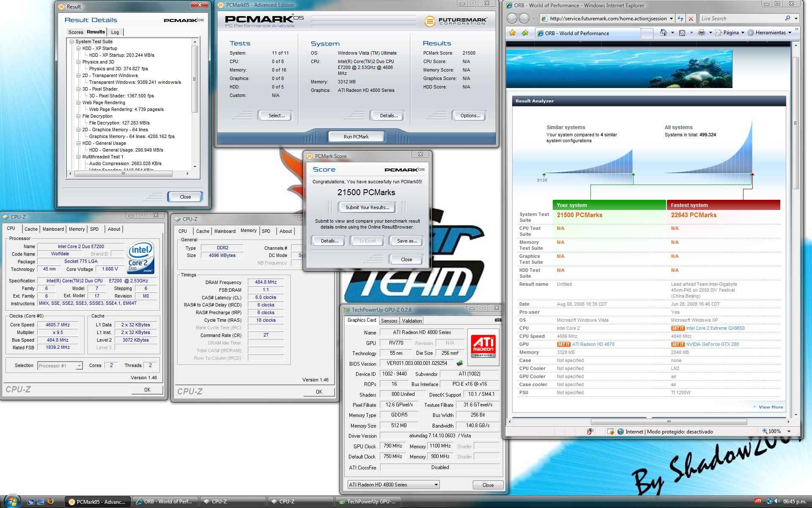812x508 pixels.
Task: Click the IE Add to Favorites icon
Action: click(525, 33)
